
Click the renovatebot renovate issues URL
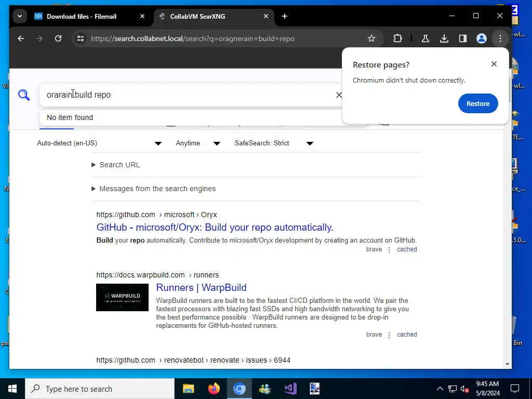tap(193, 361)
